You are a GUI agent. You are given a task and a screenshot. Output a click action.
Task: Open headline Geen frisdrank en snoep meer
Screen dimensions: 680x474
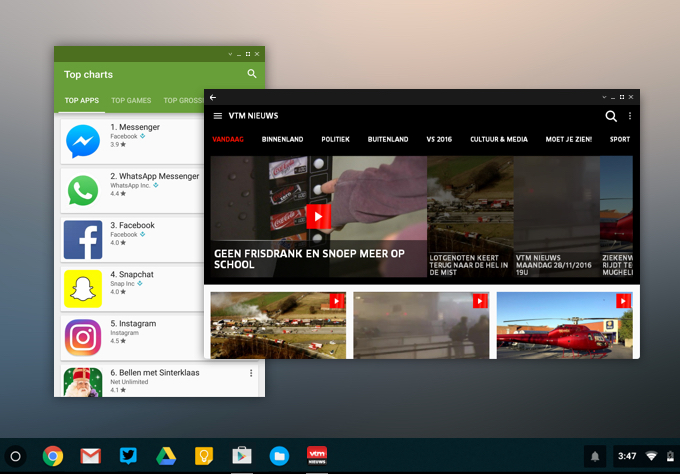(309, 259)
